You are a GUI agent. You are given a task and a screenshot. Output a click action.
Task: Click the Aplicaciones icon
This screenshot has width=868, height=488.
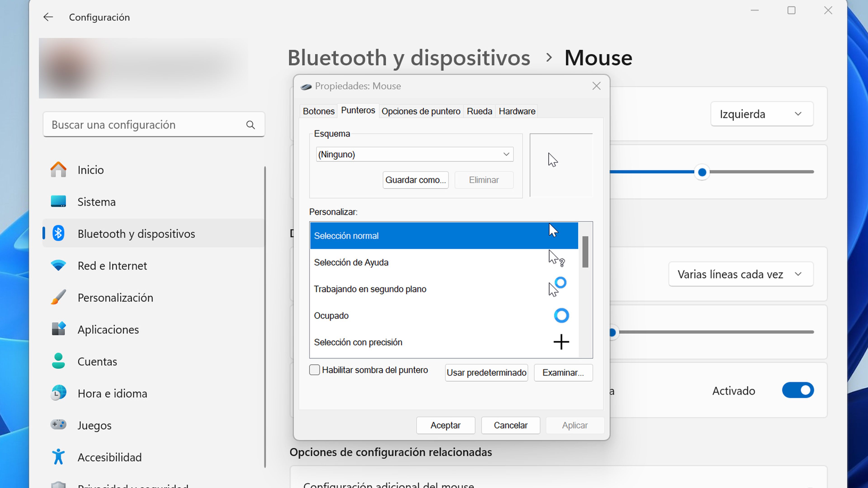tap(58, 329)
